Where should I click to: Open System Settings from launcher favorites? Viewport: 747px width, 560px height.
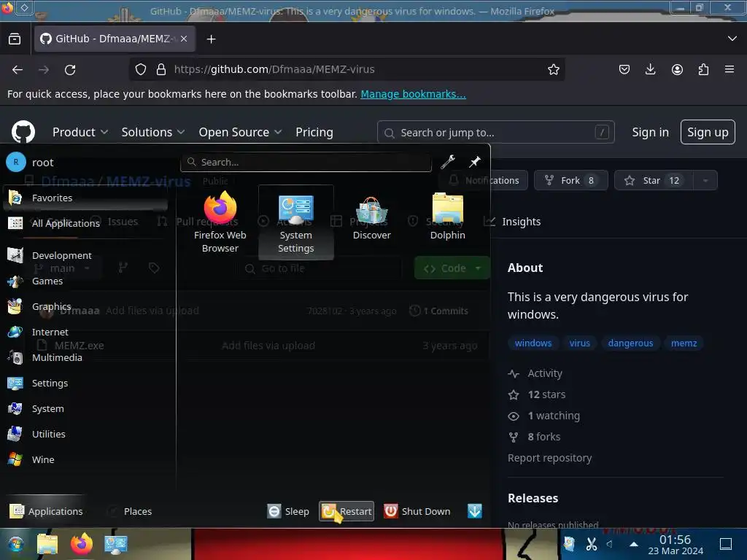[x=296, y=222]
